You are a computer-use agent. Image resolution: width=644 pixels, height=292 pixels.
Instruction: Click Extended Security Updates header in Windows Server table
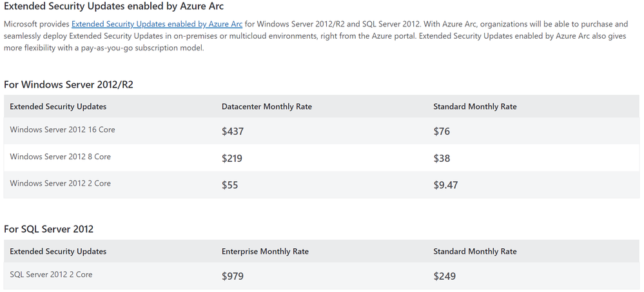(x=58, y=107)
